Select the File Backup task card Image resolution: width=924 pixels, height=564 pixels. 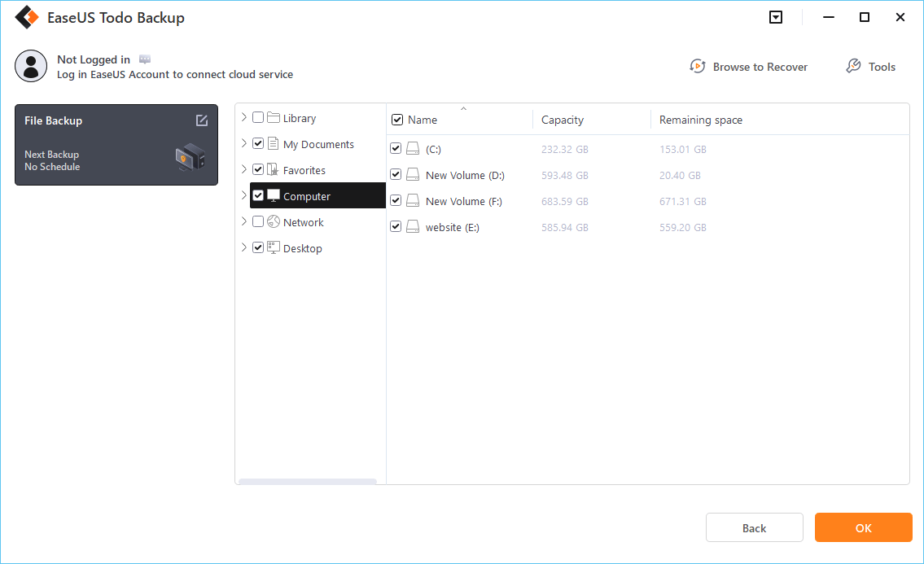pyautogui.click(x=116, y=145)
